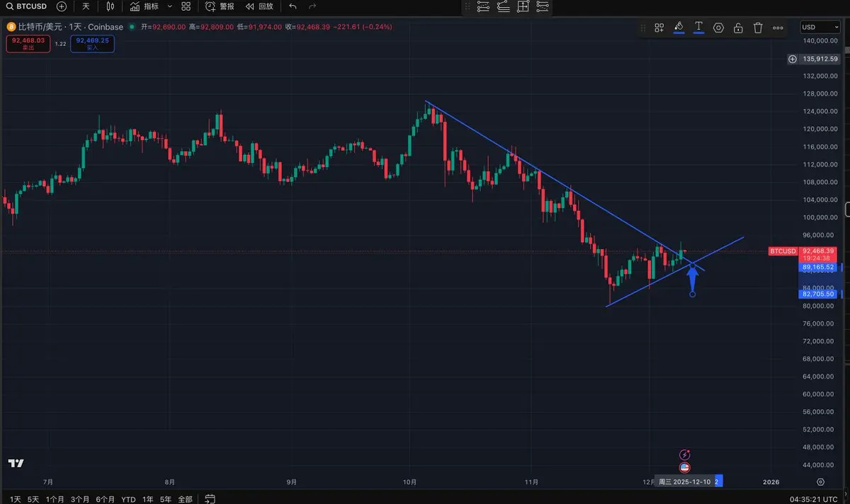Image resolution: width=850 pixels, height=504 pixels.
Task: Create an alert with 警报
Action: click(x=220, y=6)
